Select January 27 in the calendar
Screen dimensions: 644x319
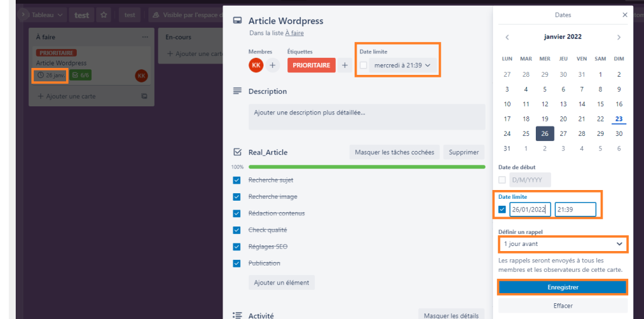[563, 133]
